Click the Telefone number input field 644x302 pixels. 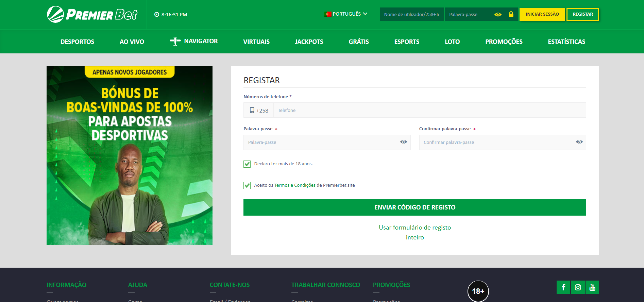pos(430,110)
